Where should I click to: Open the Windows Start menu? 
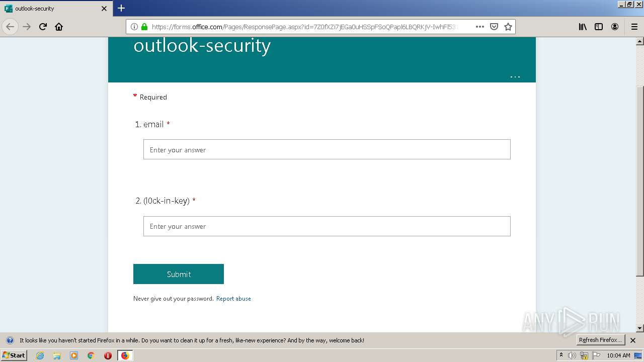coord(14,355)
